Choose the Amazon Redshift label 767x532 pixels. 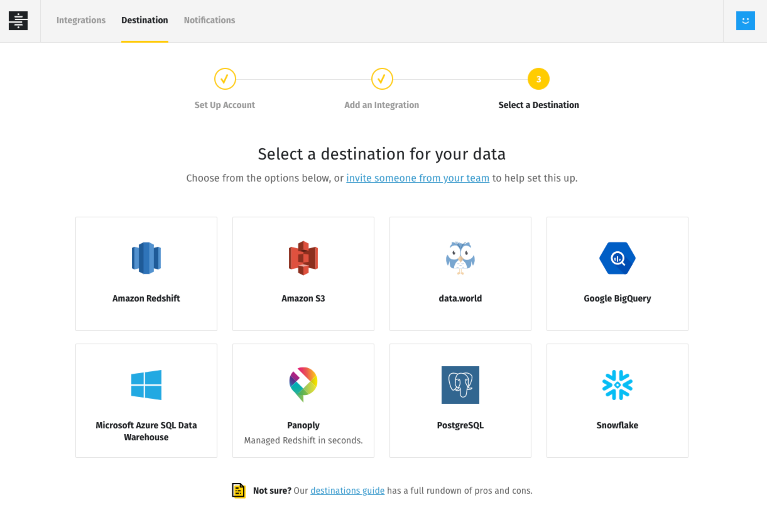click(146, 298)
